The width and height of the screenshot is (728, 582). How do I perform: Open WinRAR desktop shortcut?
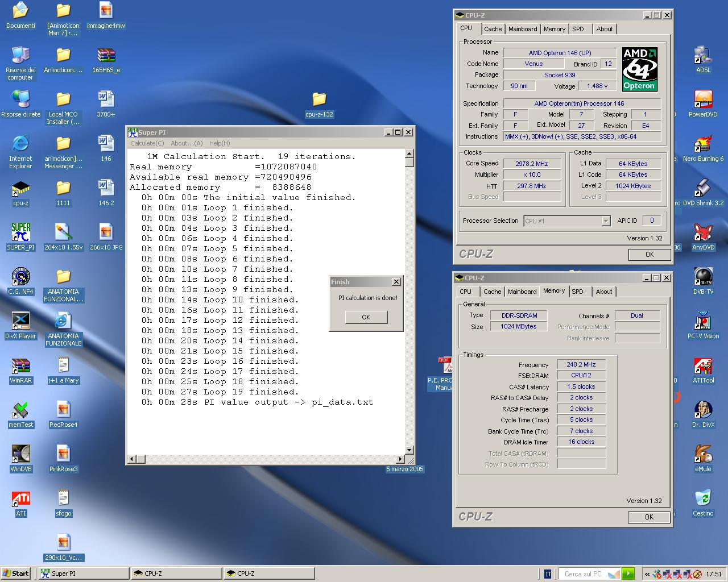point(20,371)
